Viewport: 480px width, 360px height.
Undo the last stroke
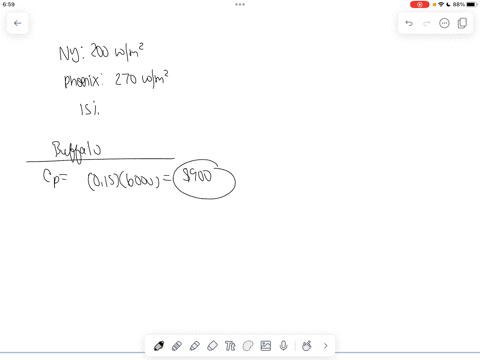click(409, 23)
